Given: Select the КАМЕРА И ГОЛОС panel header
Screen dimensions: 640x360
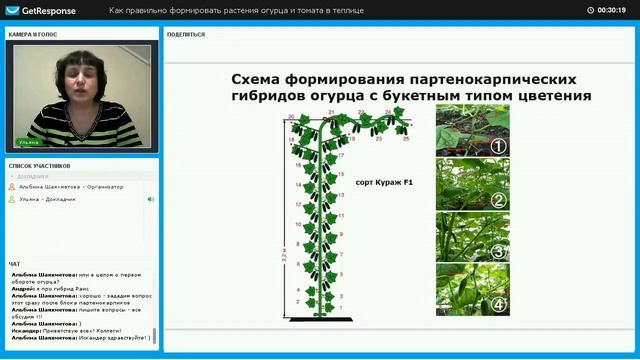Looking at the screenshot, I should (33, 35).
